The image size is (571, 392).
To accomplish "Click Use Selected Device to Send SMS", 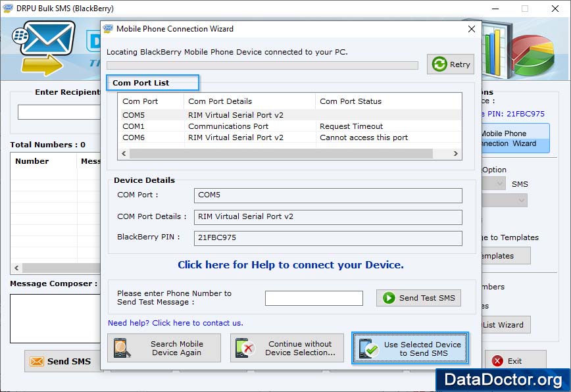I will [410, 348].
